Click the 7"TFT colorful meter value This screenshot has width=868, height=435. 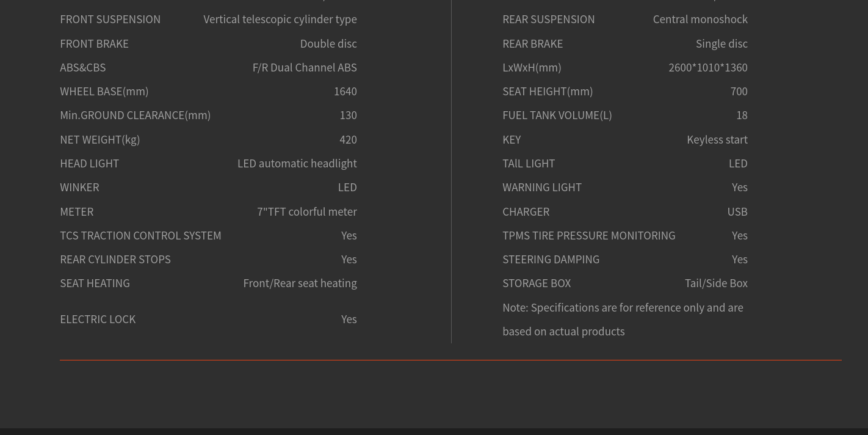coord(306,212)
